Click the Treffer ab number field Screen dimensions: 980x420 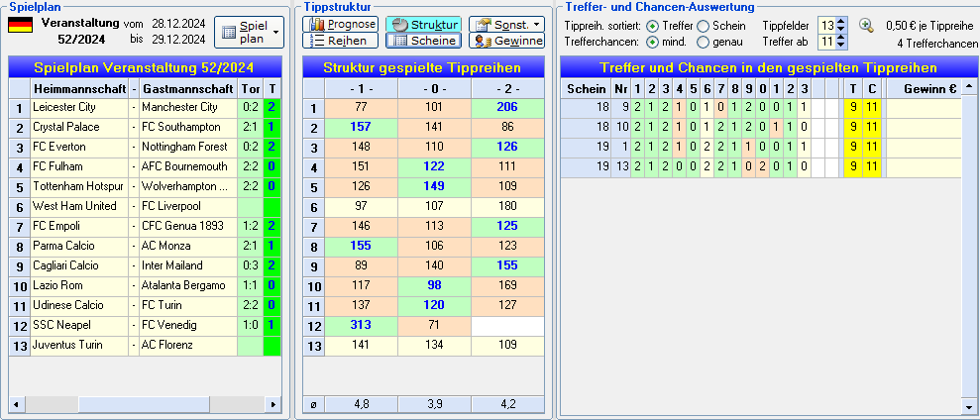(826, 42)
